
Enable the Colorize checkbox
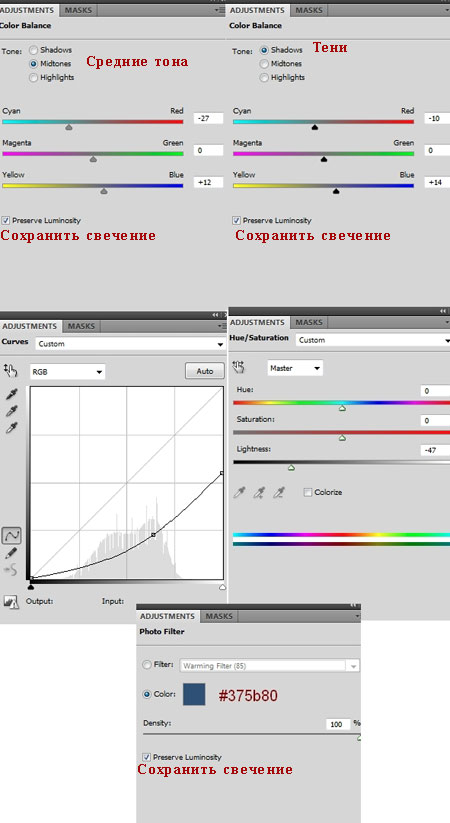[x=308, y=492]
